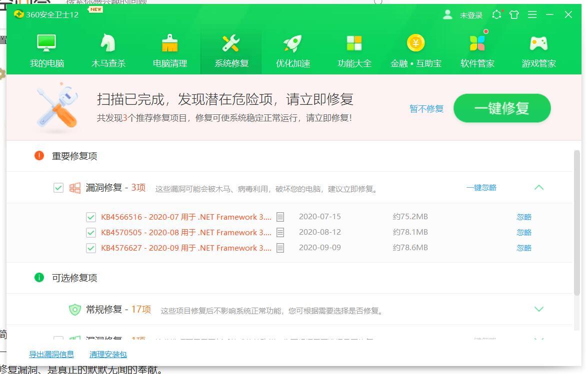Click 重要修复项 heading
The image size is (588, 374).
[74, 156]
